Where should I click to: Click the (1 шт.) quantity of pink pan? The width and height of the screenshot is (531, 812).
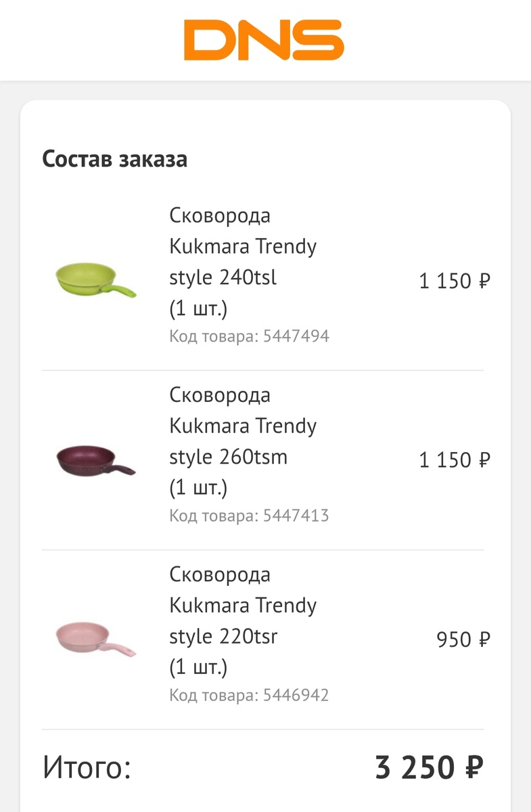click(198, 667)
